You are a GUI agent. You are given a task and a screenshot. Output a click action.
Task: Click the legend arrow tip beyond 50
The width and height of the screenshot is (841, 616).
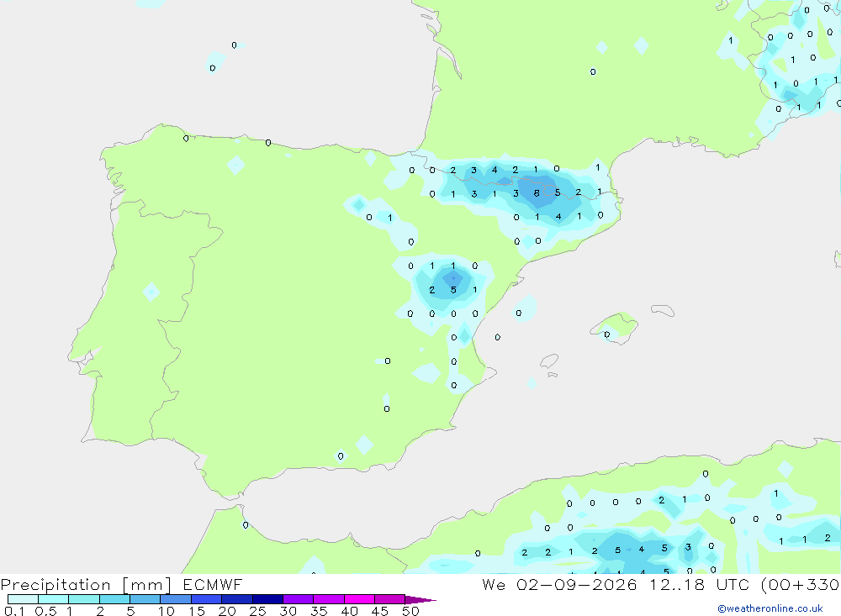point(421,599)
